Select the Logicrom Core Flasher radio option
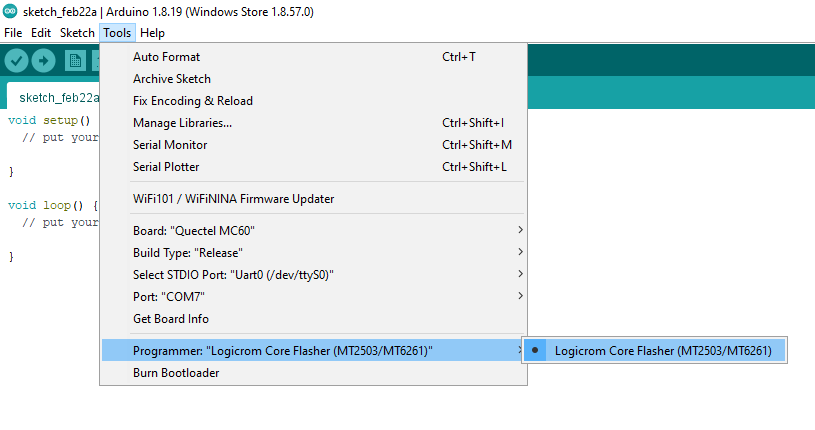The width and height of the screenshot is (815, 430). tap(655, 350)
